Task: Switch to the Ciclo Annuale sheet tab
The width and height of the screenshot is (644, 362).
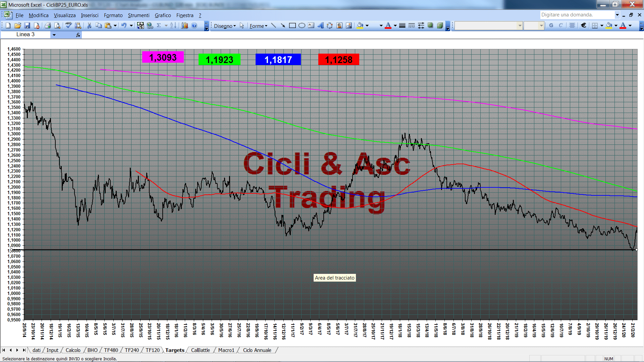Action: 257,350
